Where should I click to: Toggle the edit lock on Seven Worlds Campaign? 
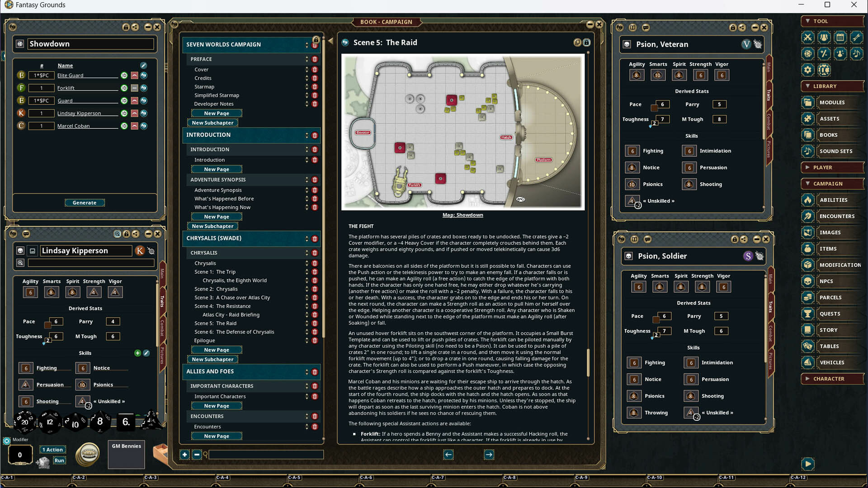pyautogui.click(x=316, y=40)
